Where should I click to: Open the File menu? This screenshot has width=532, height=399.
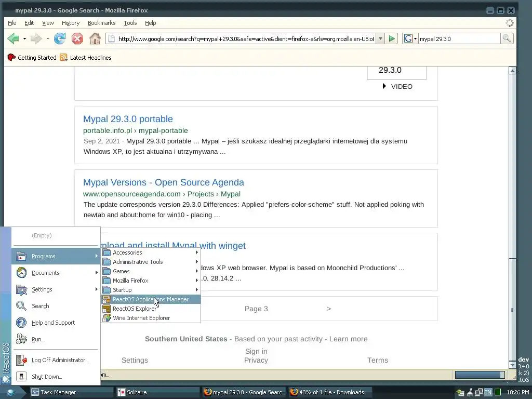(12, 23)
